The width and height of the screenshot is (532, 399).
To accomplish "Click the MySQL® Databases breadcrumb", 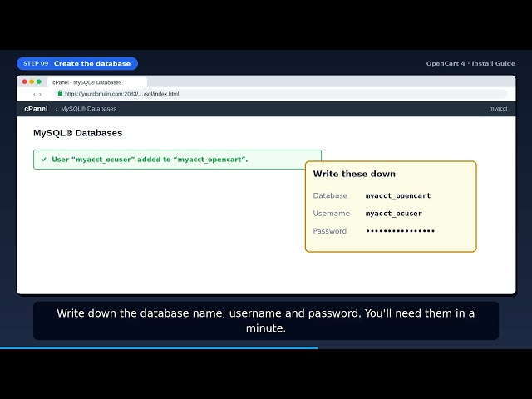I will (x=89, y=109).
